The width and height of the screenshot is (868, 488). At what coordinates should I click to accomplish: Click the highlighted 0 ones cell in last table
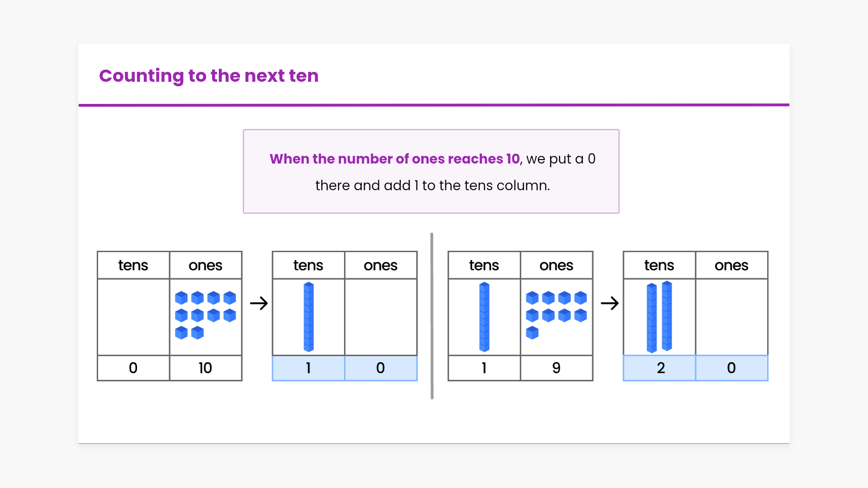click(x=731, y=368)
